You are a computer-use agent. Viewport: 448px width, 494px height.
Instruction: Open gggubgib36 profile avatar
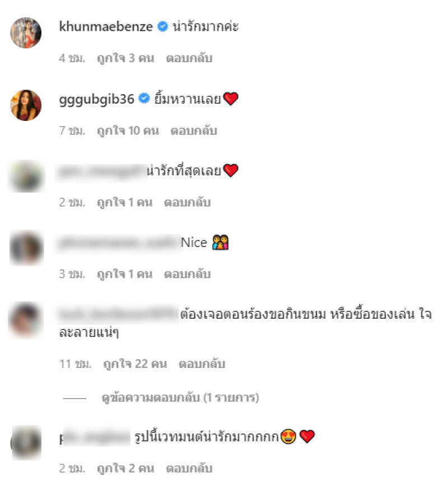click(x=26, y=105)
